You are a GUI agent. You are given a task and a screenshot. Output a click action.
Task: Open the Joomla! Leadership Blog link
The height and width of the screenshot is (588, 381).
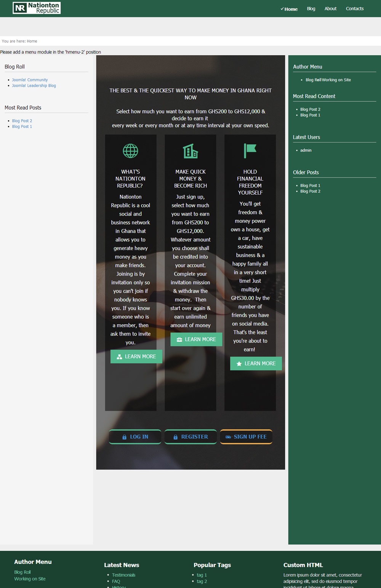(34, 86)
